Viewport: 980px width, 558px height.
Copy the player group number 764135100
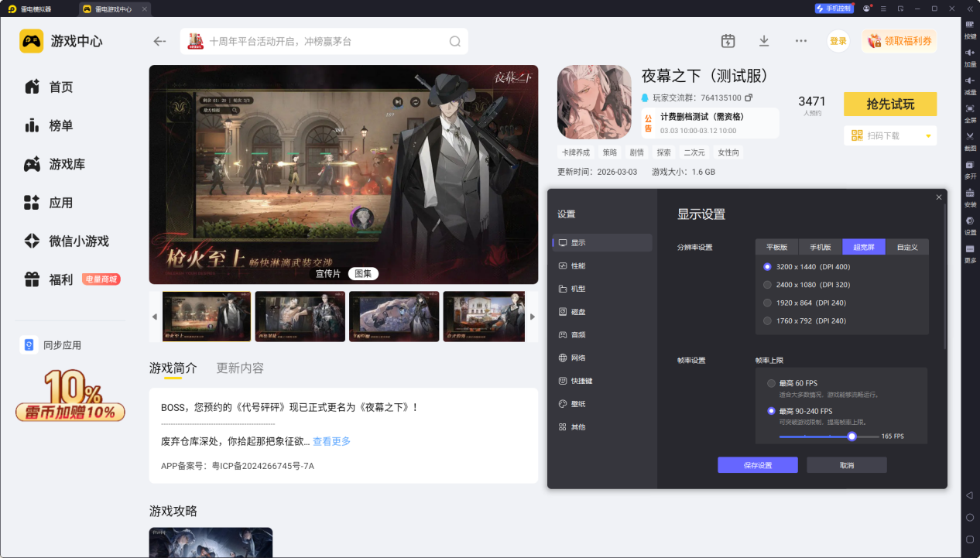pyautogui.click(x=749, y=98)
